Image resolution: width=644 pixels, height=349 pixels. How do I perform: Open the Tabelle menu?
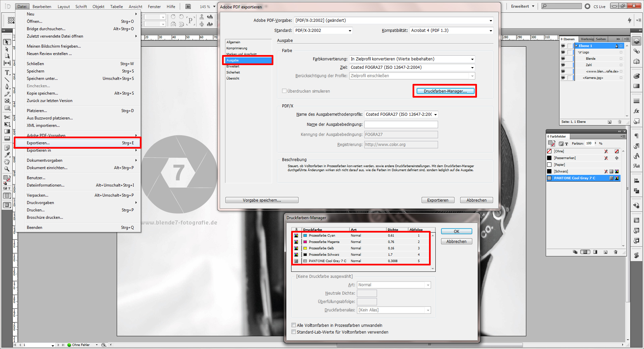pos(116,6)
